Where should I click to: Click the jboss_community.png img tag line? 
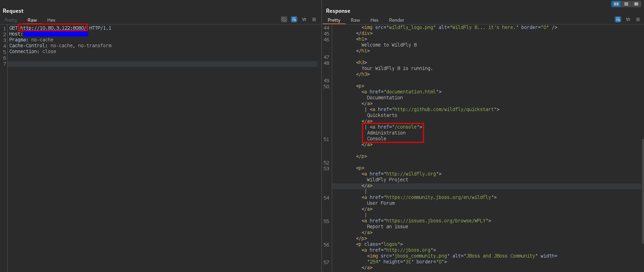point(462,256)
